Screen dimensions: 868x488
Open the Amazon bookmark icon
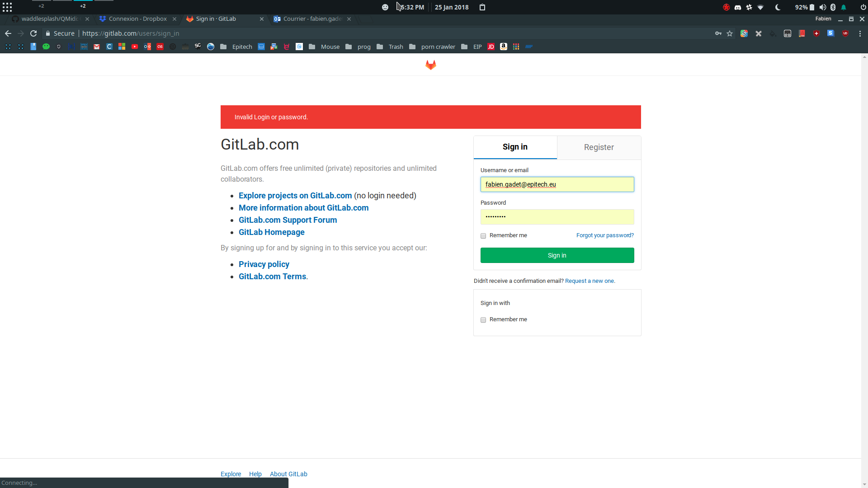(504, 47)
